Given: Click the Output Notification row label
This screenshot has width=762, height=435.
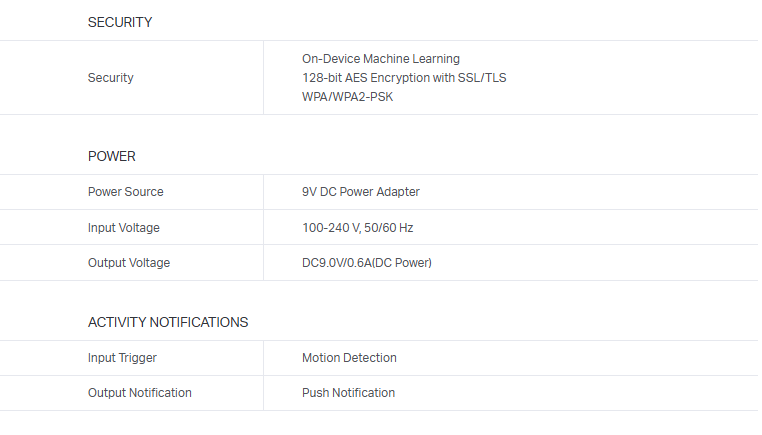Looking at the screenshot, I should tap(139, 393).
